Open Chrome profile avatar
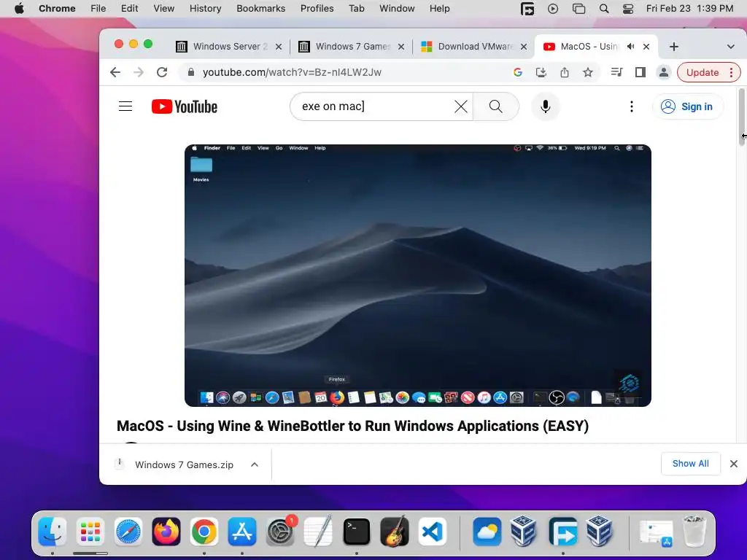Viewport: 747px width, 560px height. (x=663, y=72)
